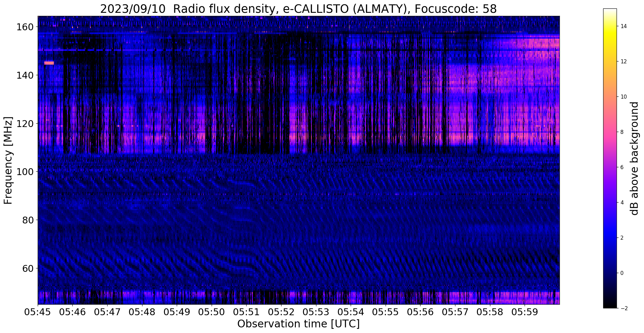Click the 05:50 time tick label
The height and width of the screenshot is (333, 644).
pyautogui.click(x=212, y=312)
